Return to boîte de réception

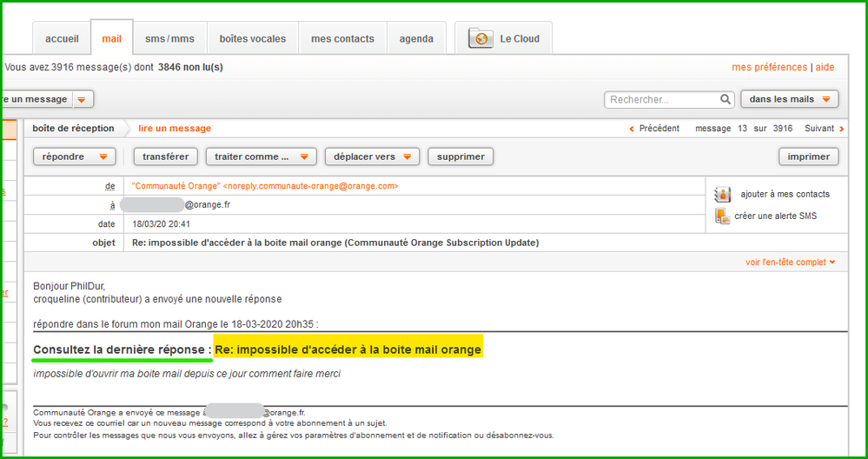(73, 129)
